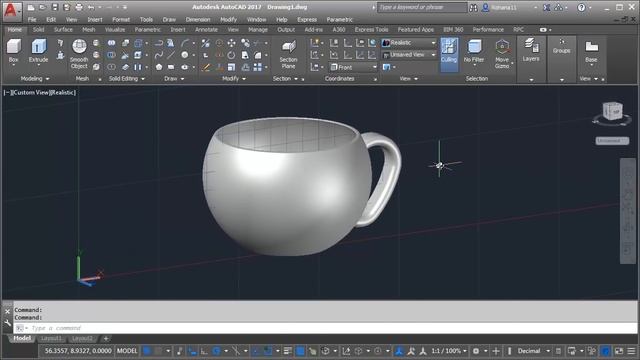The width and height of the screenshot is (640, 360).
Task: Choose the Smooth Object mesh tool
Action: 79,53
